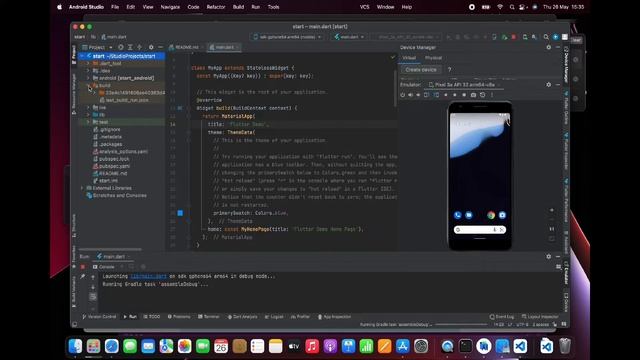Open the File menu

(x=115, y=7)
